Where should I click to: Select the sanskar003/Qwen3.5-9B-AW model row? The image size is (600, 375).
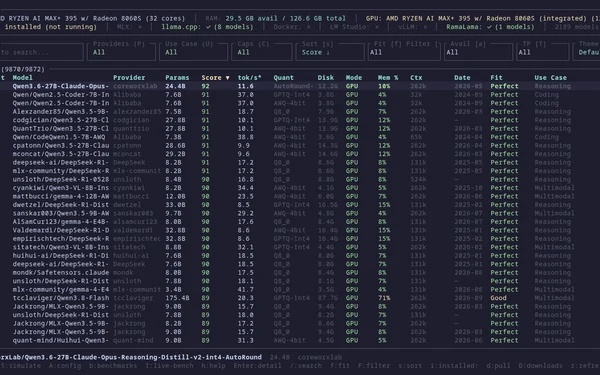300,213
